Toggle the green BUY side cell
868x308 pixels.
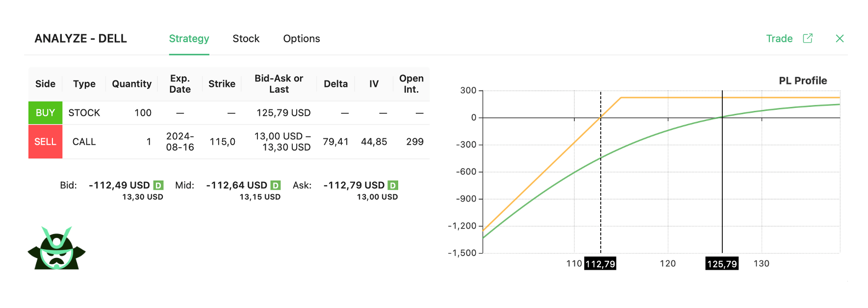45,113
